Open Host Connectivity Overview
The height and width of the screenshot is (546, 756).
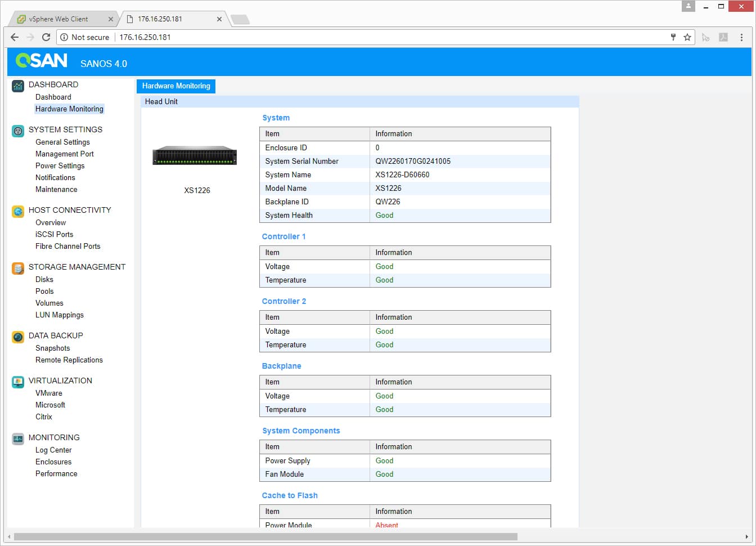click(x=51, y=222)
